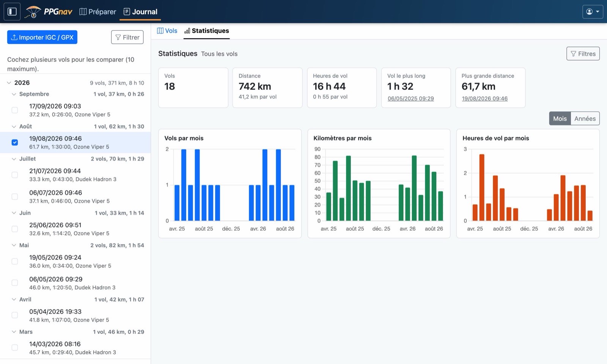607x364 pixels.
Task: Collapse the Juillet month group
Action: (14, 159)
